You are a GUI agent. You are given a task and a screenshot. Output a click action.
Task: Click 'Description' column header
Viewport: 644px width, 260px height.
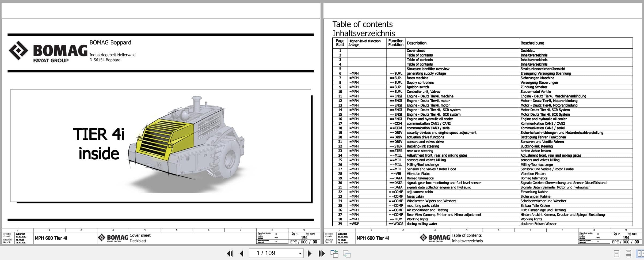click(417, 43)
